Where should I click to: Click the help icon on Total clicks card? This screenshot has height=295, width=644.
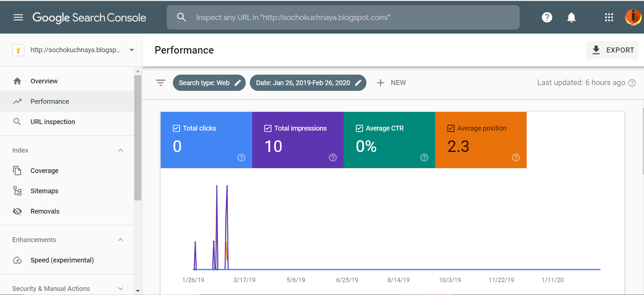[241, 157]
